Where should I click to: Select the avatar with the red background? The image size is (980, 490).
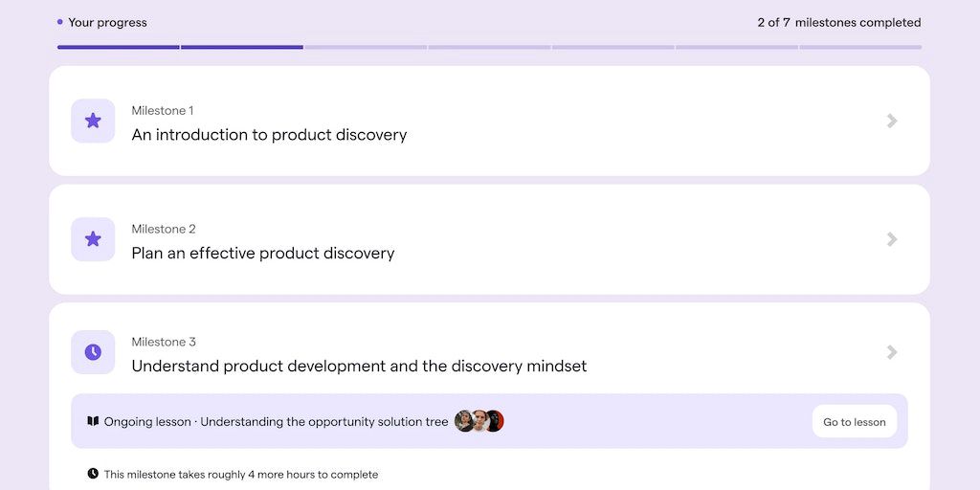(495, 421)
